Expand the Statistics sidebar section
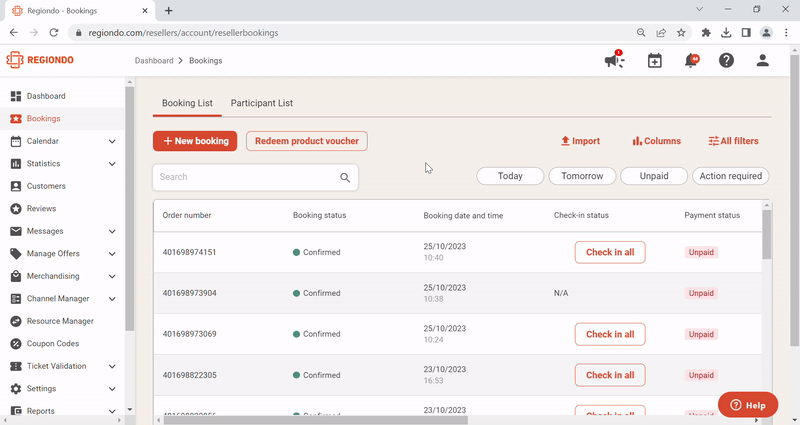Screen dimensions: 800x425 [112, 164]
